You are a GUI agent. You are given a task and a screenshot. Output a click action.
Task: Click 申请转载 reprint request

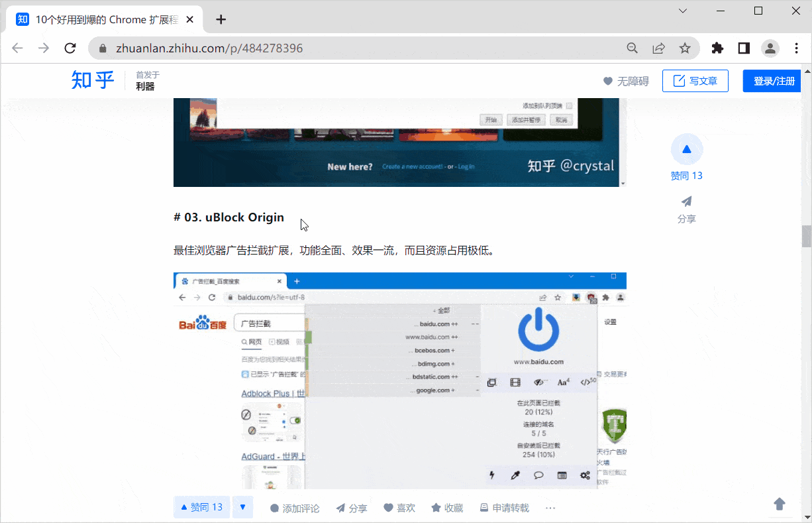pyautogui.click(x=505, y=508)
